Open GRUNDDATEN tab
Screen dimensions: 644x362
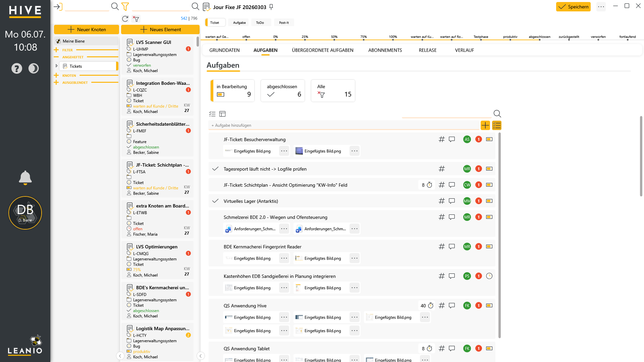coord(224,50)
